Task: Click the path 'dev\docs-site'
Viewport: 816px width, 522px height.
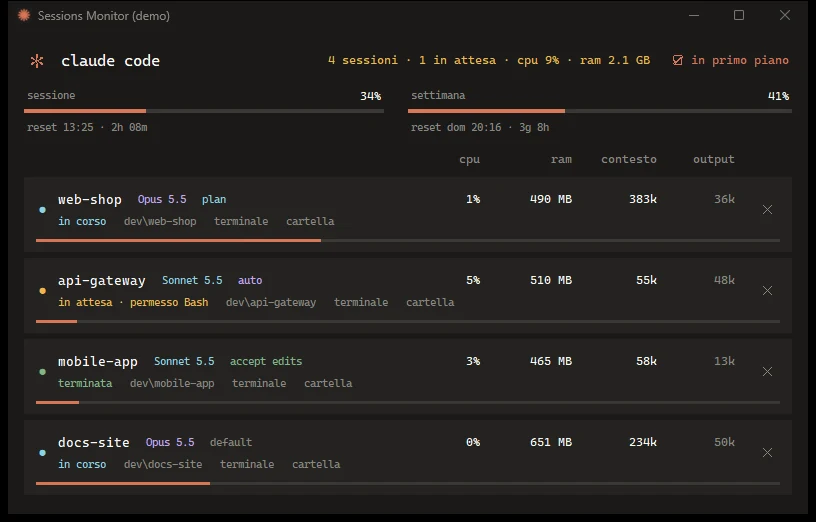Action: pyautogui.click(x=163, y=464)
